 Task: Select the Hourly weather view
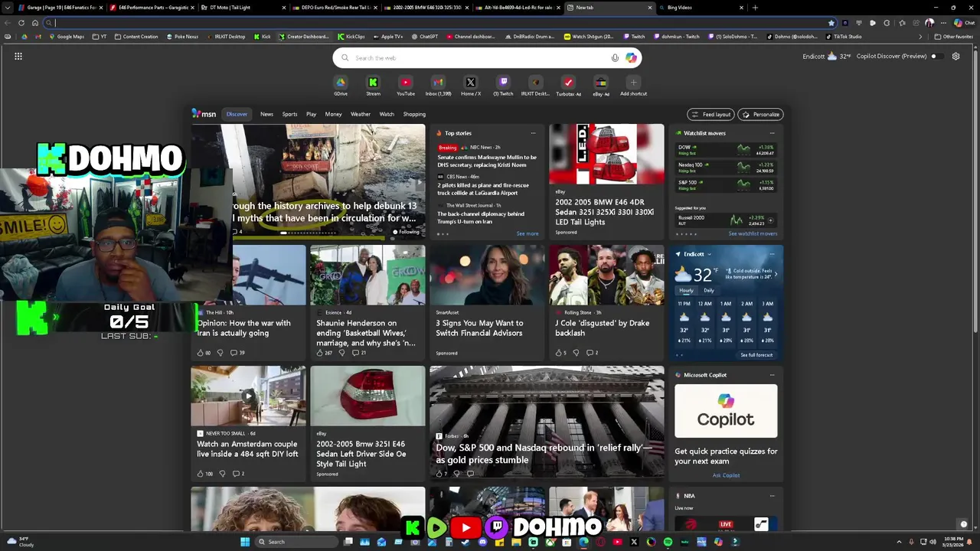click(686, 290)
